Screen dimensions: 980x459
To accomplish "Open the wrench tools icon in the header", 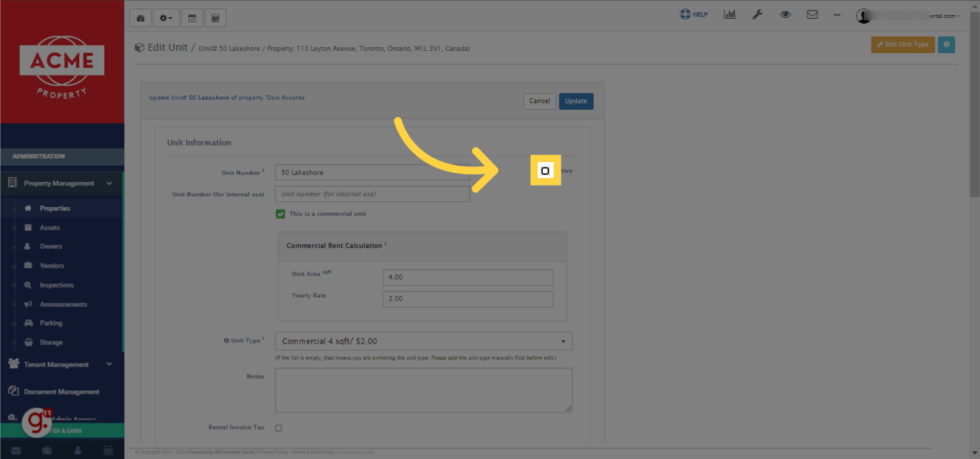I will [757, 14].
